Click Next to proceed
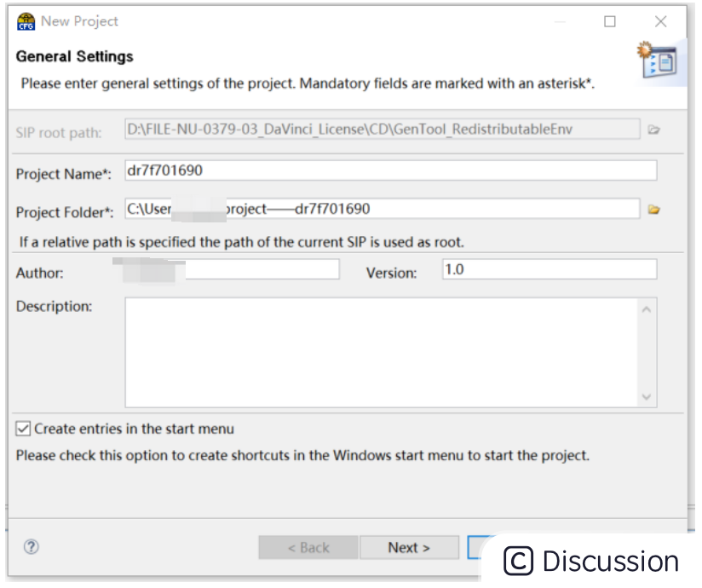The height and width of the screenshot is (588, 702). (411, 549)
